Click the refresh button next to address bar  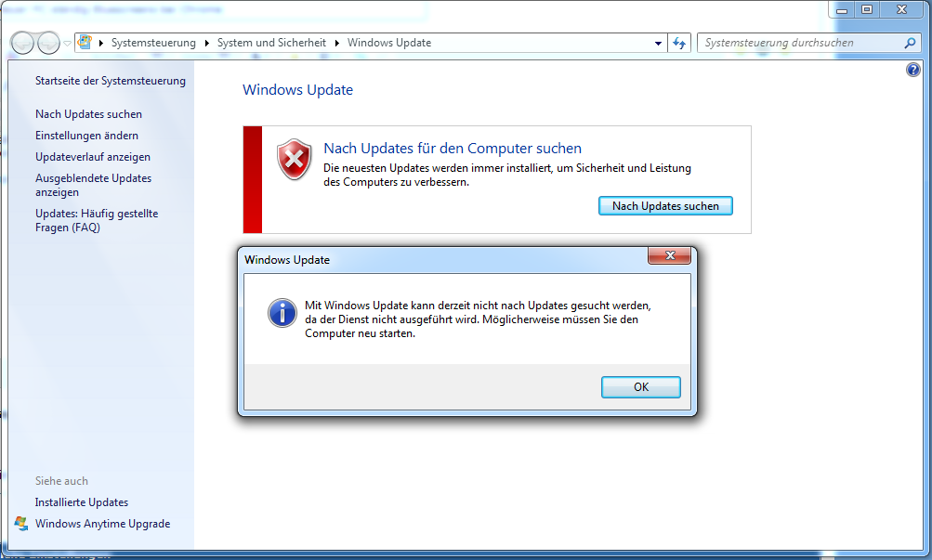[679, 43]
